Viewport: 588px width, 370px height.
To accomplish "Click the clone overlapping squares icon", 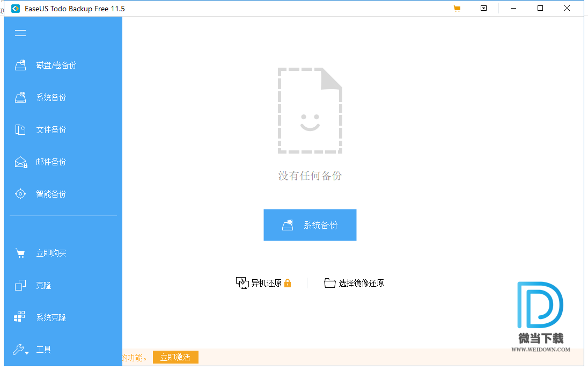I will pyautogui.click(x=20, y=285).
